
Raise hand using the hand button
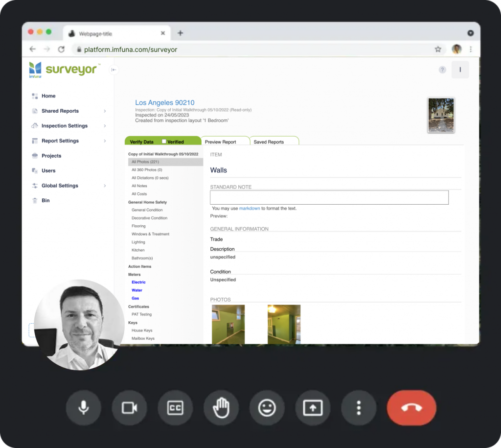click(x=221, y=407)
